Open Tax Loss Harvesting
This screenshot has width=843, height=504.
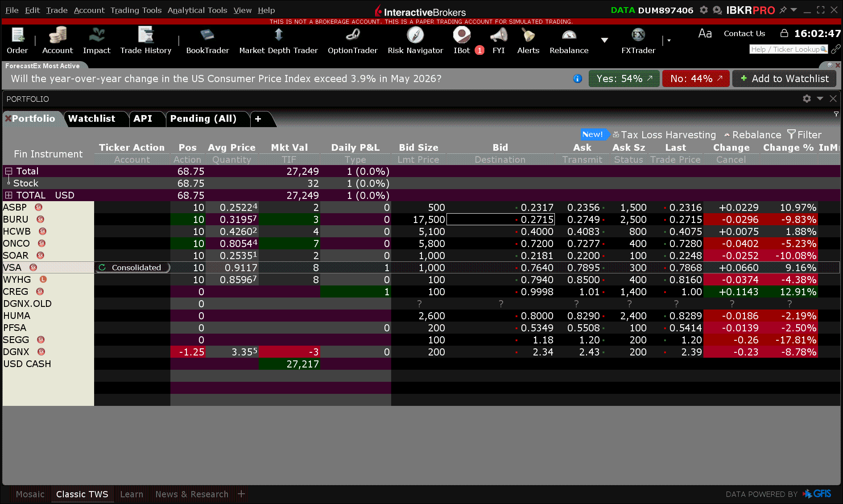point(664,135)
